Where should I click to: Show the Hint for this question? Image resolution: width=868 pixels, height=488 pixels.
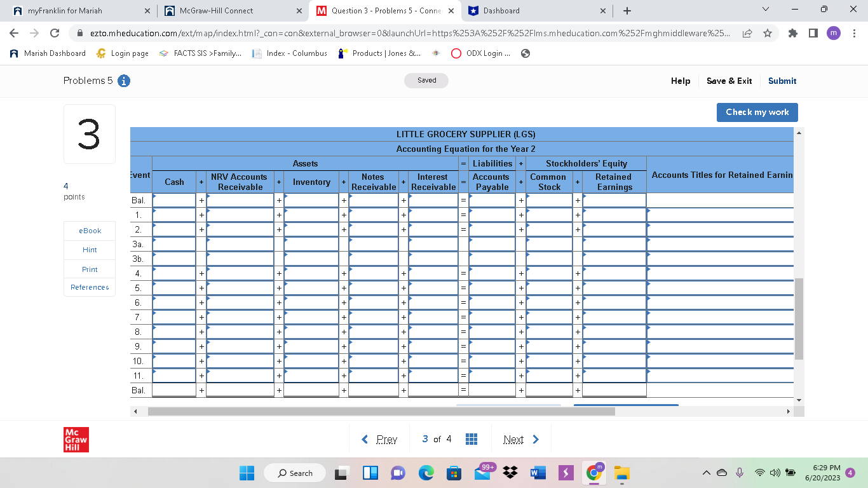tap(90, 250)
